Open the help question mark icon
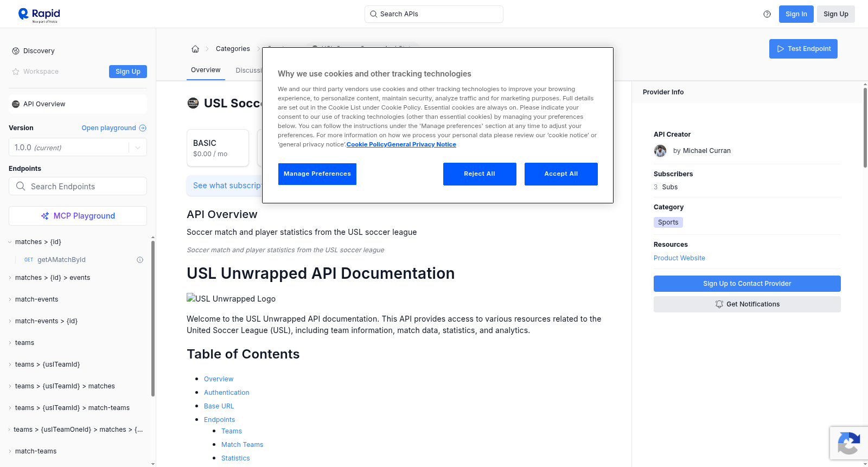 (x=767, y=14)
